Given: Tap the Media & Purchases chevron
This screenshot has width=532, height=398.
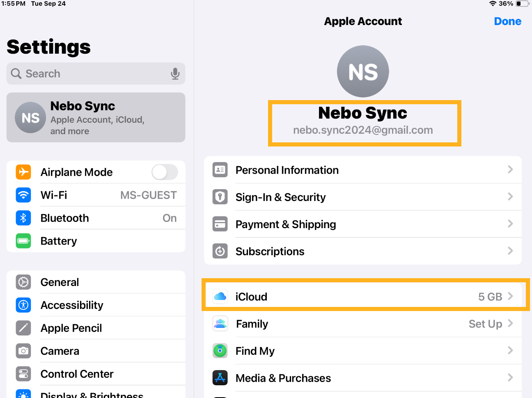Looking at the screenshot, I should [510, 377].
